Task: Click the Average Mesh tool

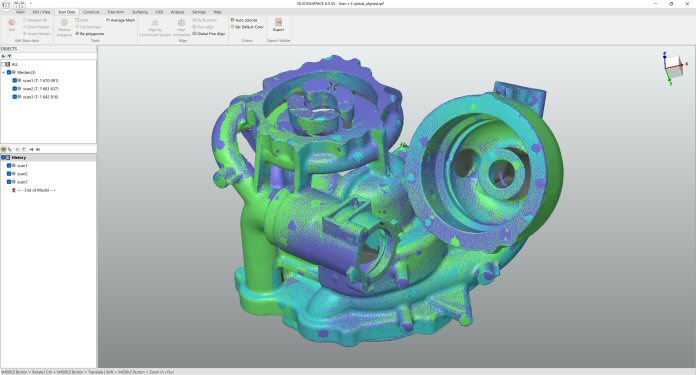Action: click(120, 20)
